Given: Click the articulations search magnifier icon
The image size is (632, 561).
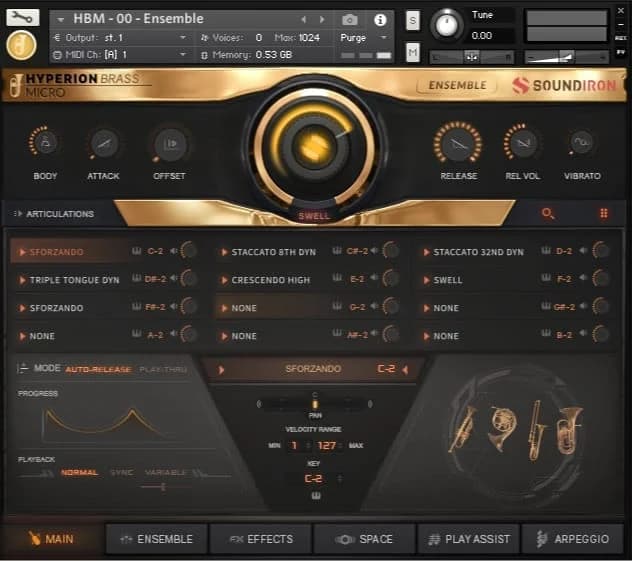Looking at the screenshot, I should 547,213.
